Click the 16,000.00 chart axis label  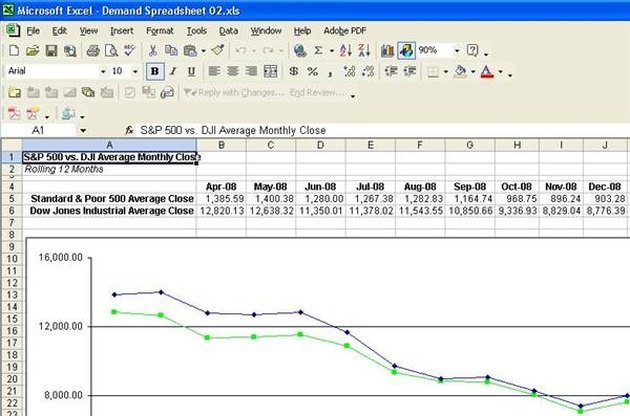[61, 257]
